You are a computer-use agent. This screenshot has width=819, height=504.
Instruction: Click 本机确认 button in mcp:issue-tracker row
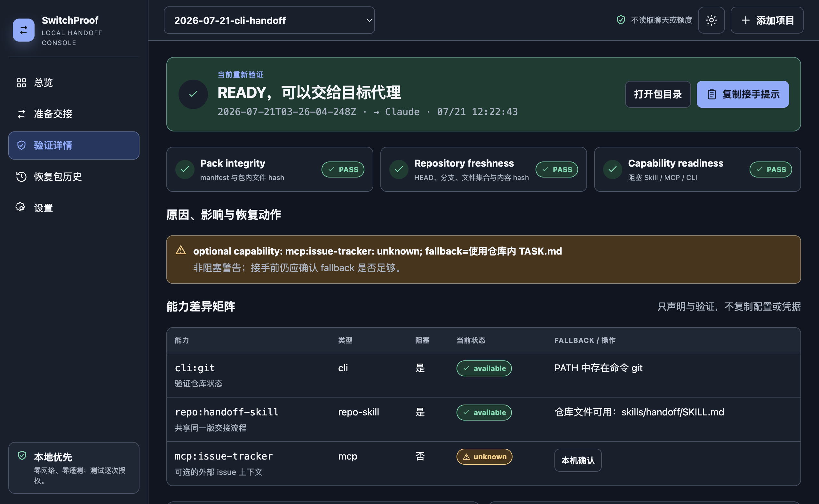click(x=578, y=460)
